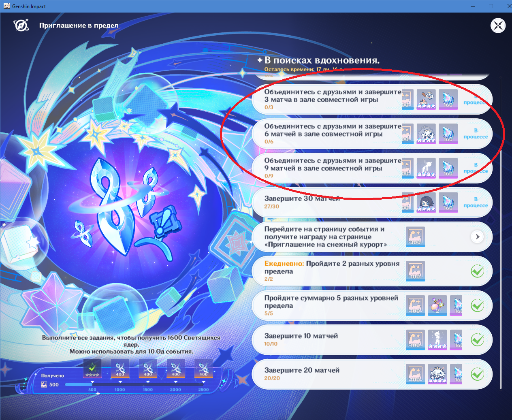Maximize the Genshin Impact window
Image resolution: width=512 pixels, height=420 pixels.
pos(491,6)
